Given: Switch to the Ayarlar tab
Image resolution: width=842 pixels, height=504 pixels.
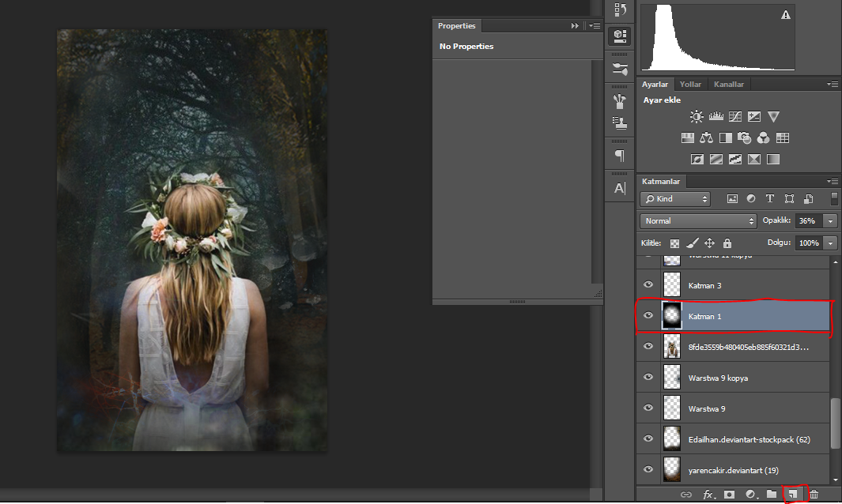Looking at the screenshot, I should click(655, 85).
